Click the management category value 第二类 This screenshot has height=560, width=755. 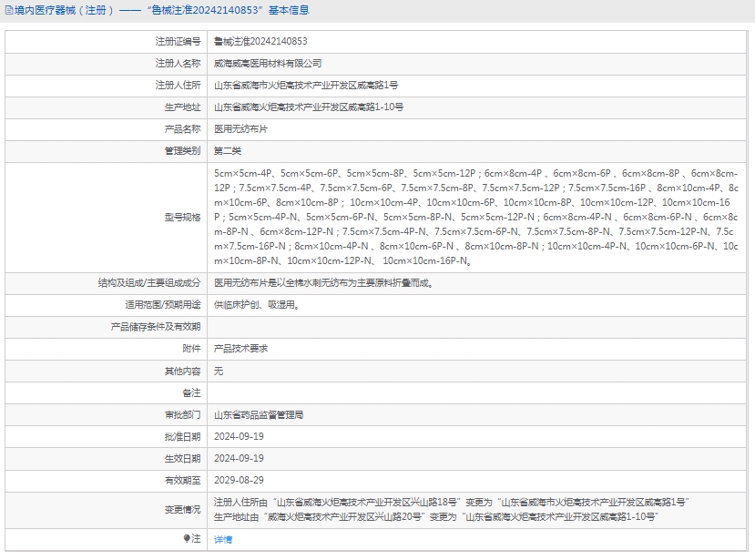228,151
